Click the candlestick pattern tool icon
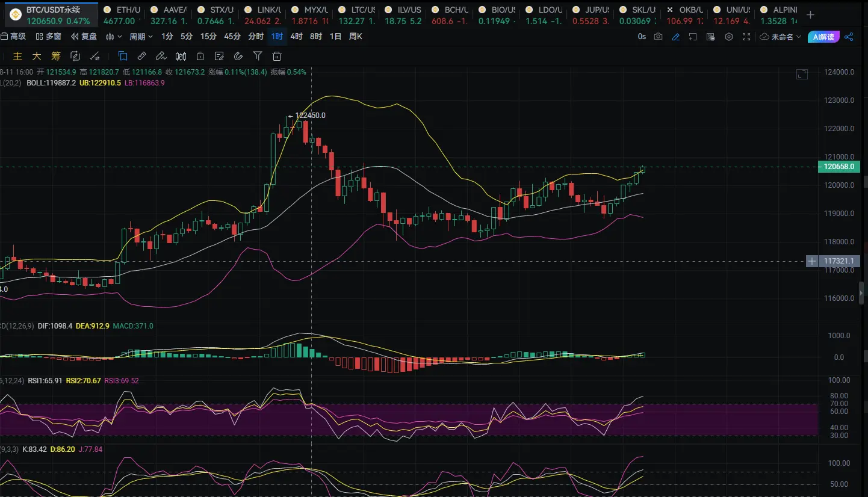The image size is (868, 497). click(x=181, y=57)
